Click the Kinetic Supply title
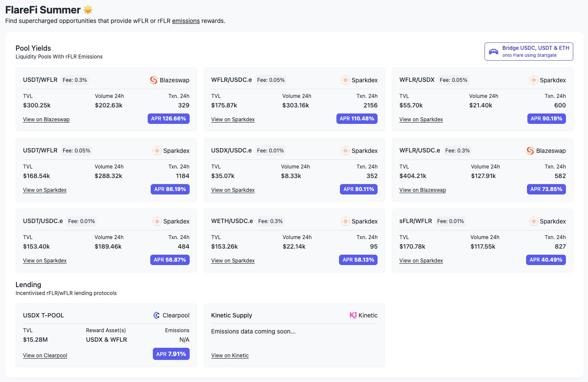This screenshot has width=588, height=382. click(232, 315)
